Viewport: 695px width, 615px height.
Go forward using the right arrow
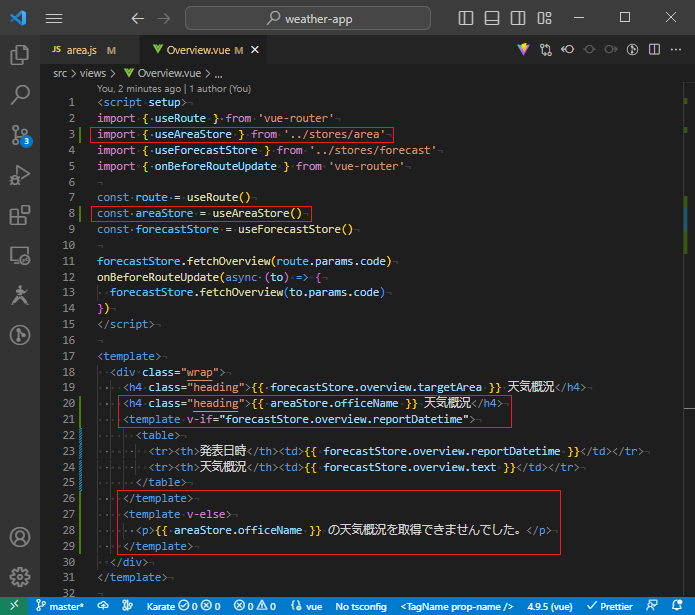[x=164, y=18]
